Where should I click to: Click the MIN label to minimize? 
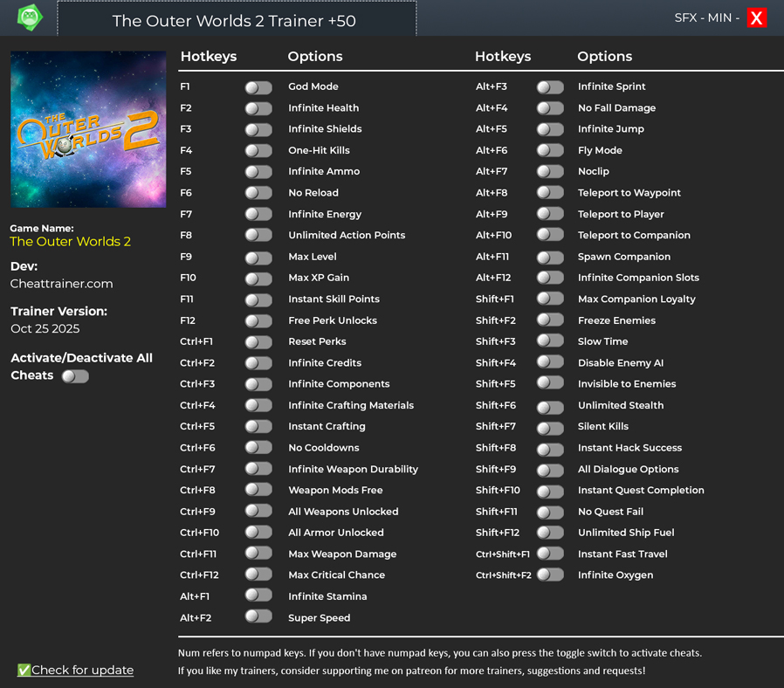719,18
